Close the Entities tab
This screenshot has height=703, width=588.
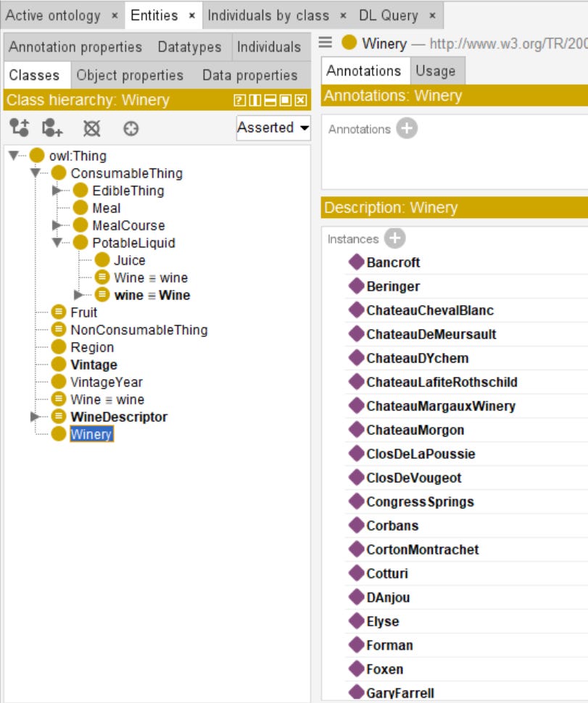point(192,16)
